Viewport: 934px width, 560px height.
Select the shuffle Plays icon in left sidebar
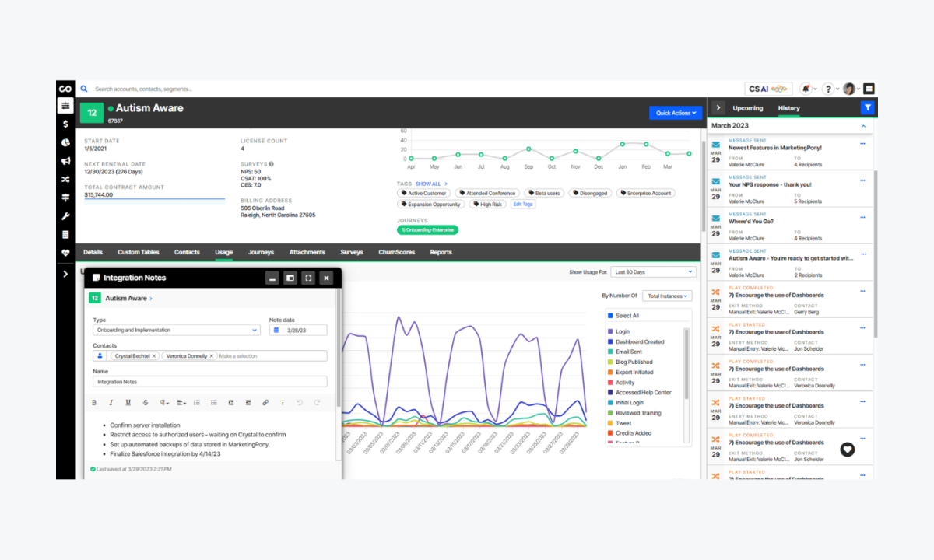click(65, 177)
